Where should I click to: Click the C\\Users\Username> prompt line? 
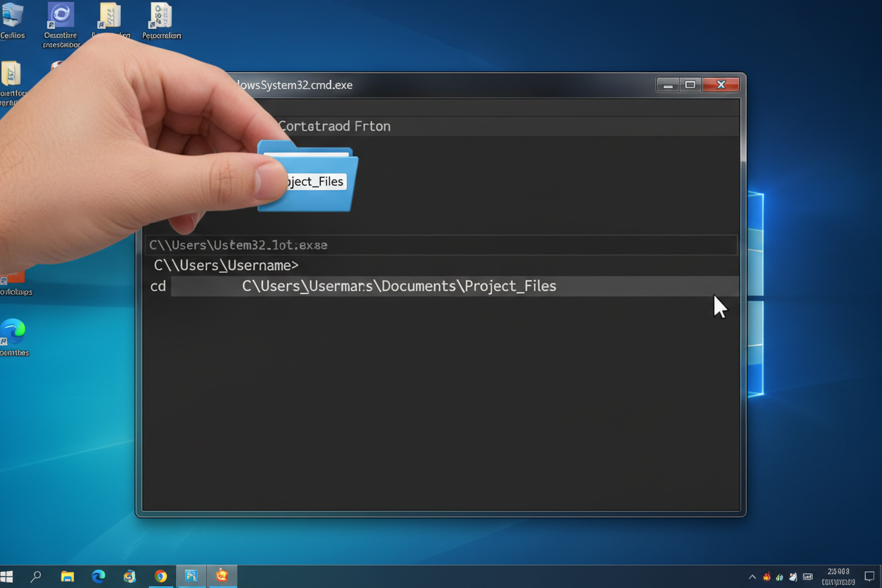point(226,265)
